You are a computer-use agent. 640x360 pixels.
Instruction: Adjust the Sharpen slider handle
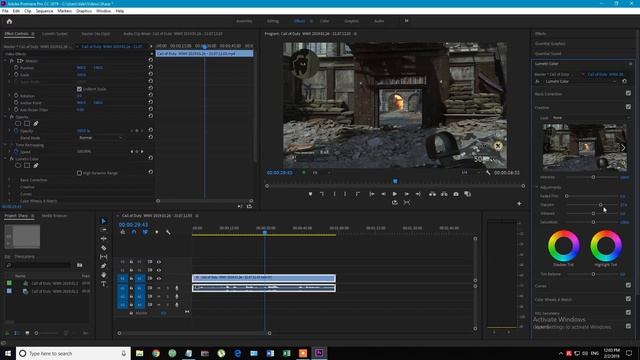[x=600, y=204]
